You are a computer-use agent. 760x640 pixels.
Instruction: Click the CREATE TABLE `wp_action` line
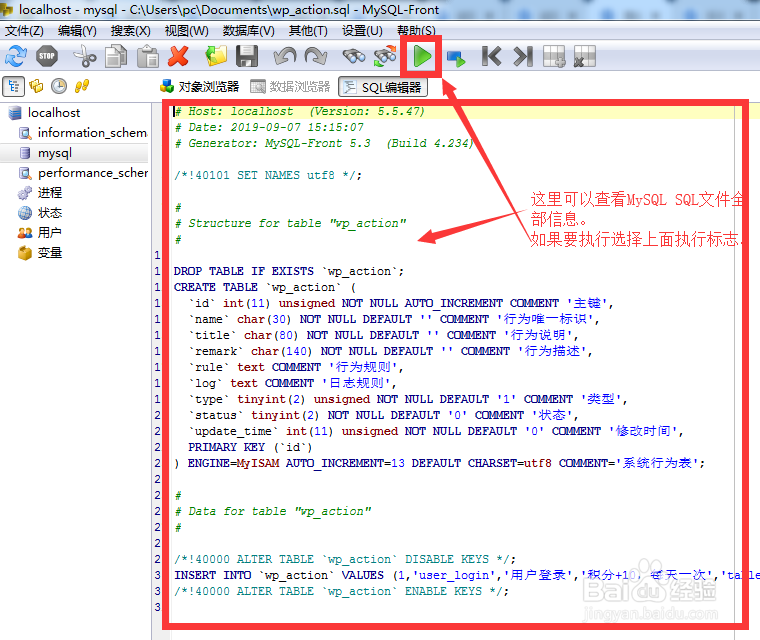point(265,287)
